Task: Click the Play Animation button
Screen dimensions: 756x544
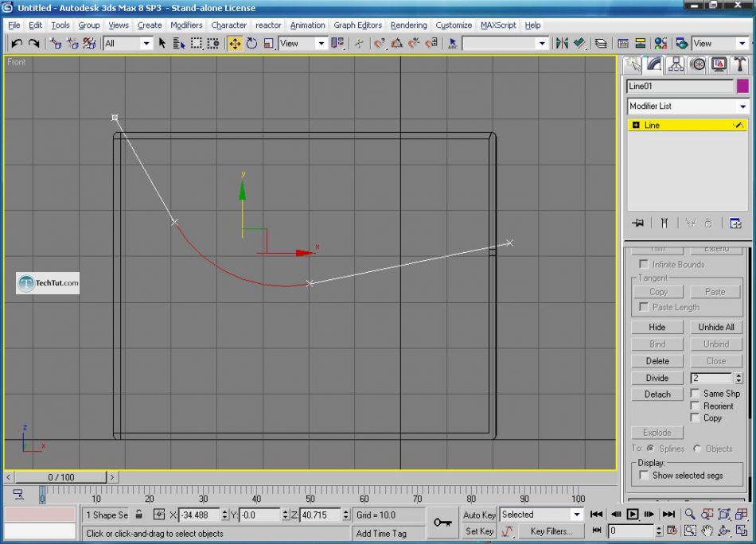Action: 632,514
